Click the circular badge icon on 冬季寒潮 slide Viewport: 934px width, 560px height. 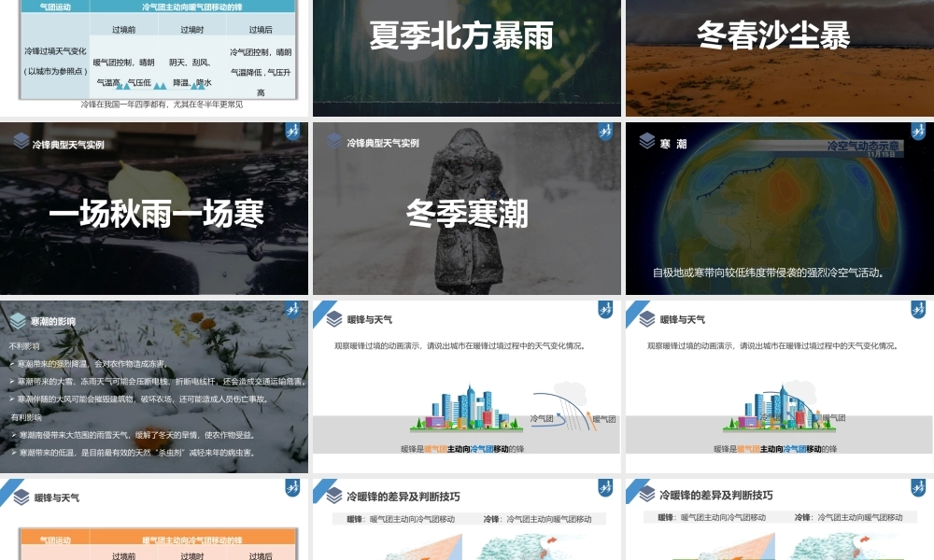coord(607,132)
